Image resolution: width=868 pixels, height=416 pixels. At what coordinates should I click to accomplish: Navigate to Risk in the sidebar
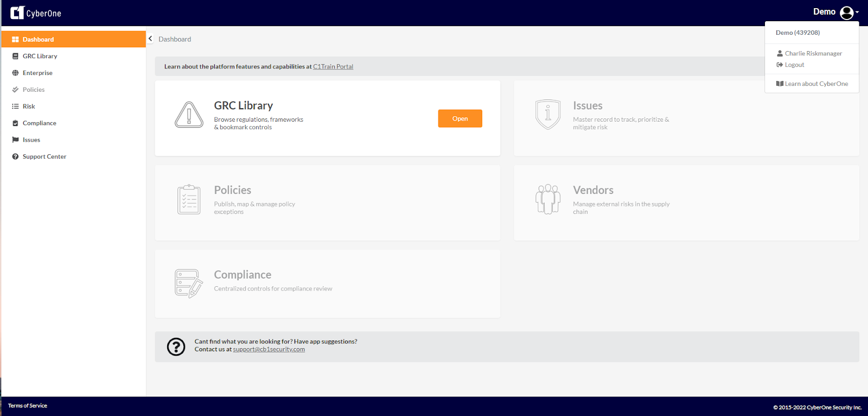(74, 106)
